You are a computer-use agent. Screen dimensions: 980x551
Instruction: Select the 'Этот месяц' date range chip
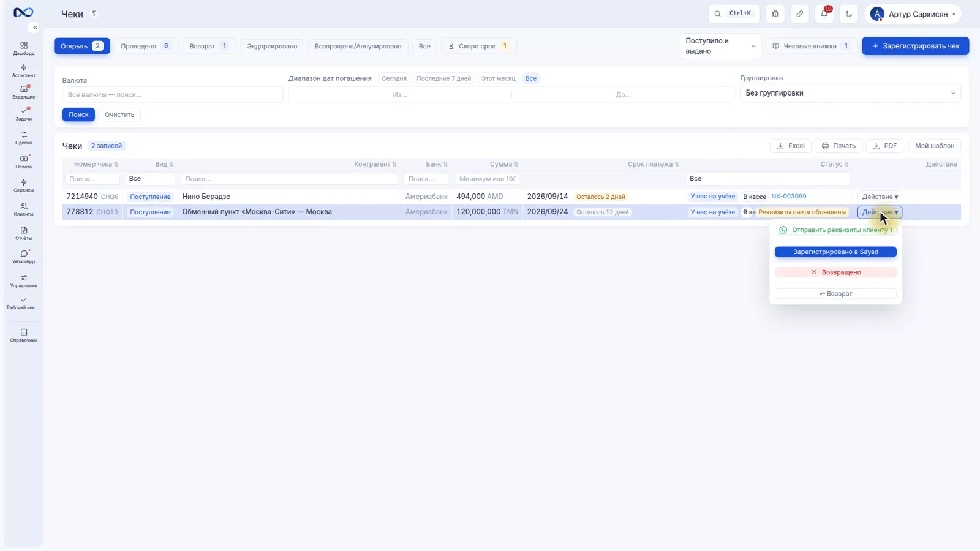(498, 78)
